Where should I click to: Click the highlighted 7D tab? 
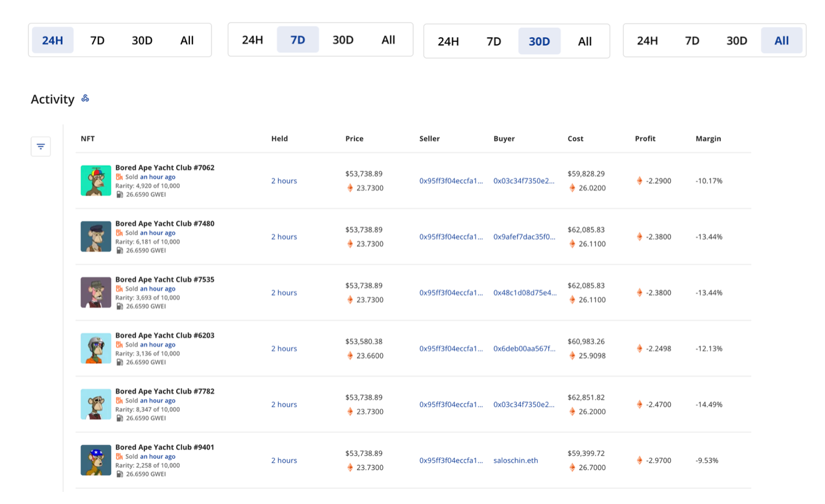click(x=297, y=40)
